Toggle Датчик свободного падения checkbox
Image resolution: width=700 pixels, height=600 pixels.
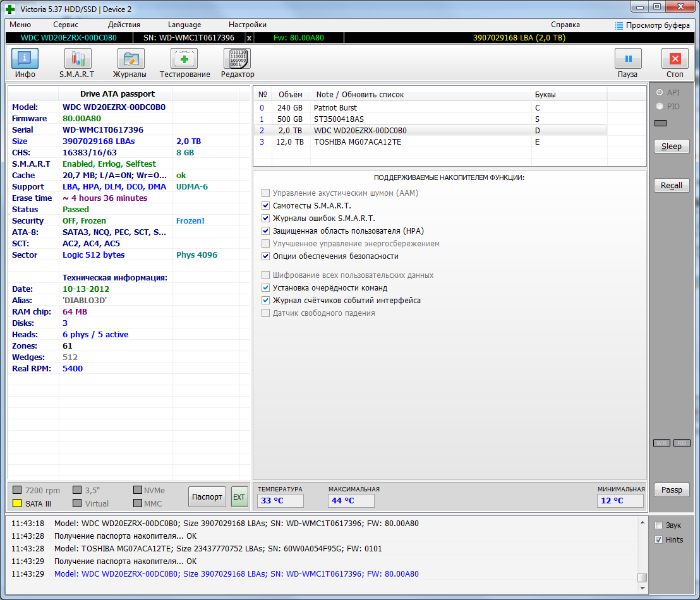[x=265, y=313]
